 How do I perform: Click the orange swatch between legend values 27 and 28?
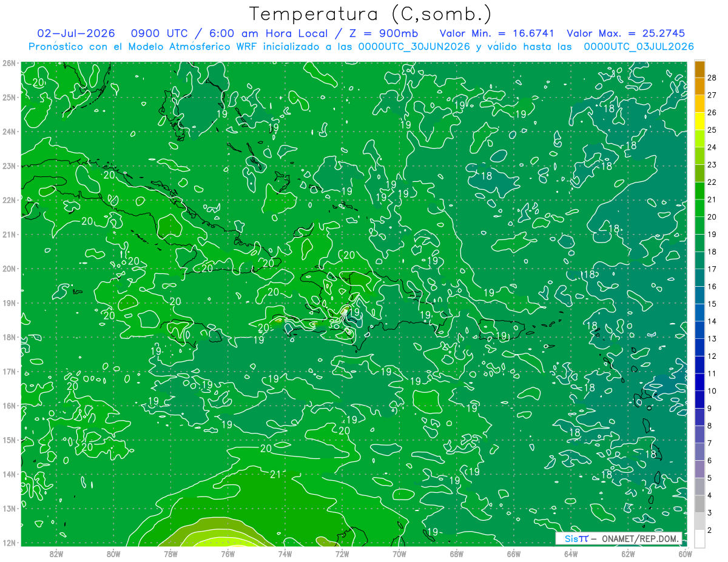(x=699, y=86)
